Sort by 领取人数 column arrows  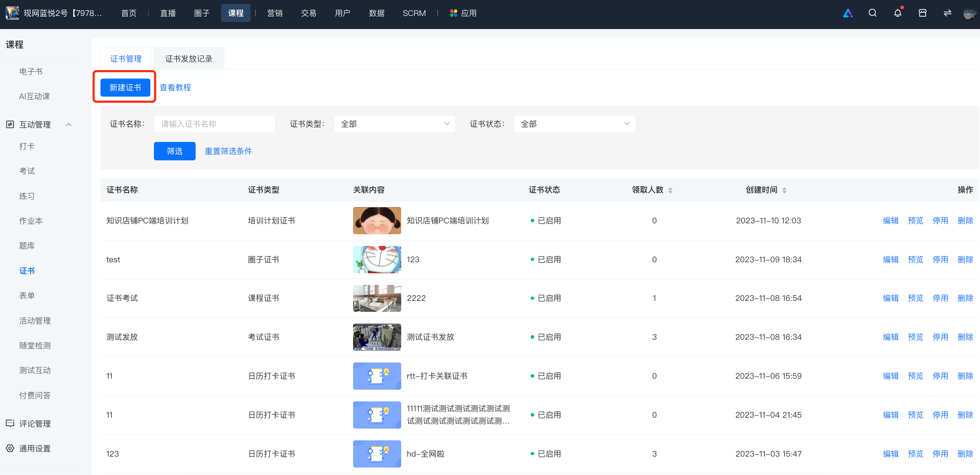tap(670, 190)
